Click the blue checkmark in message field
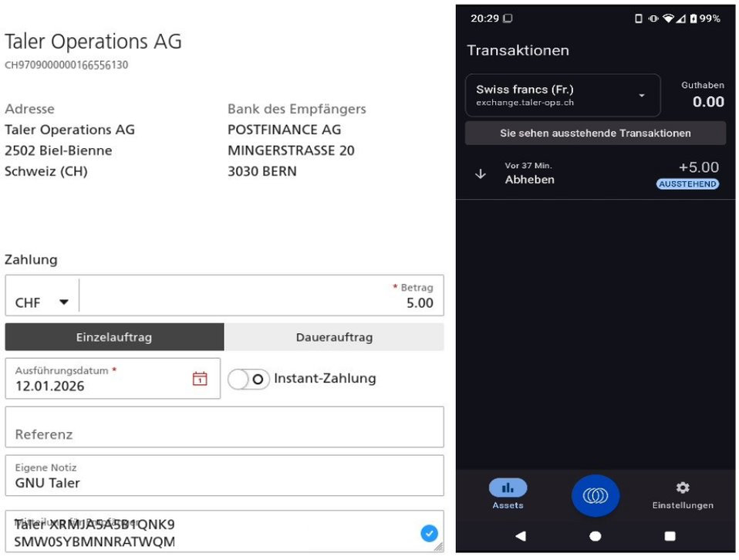This screenshot has height=560, width=739. tap(429, 533)
